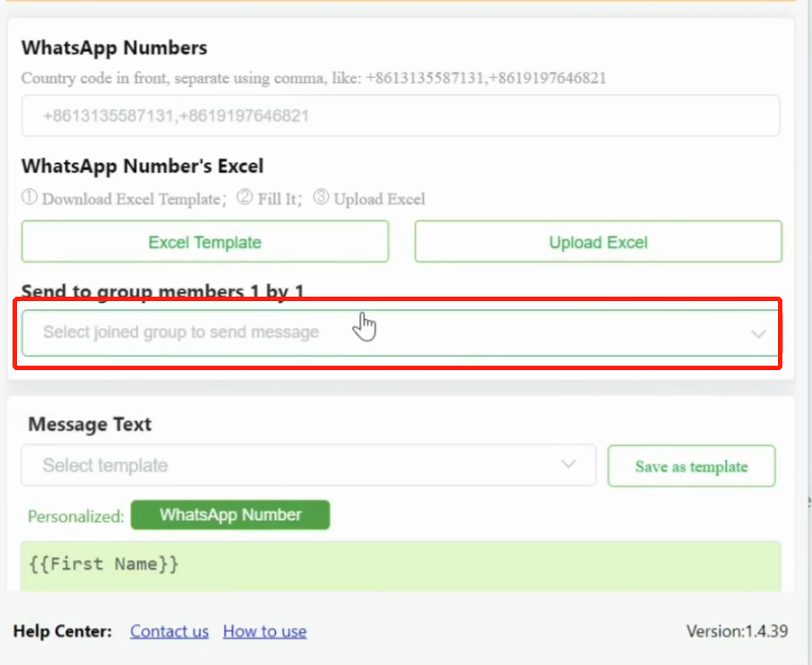This screenshot has height=665, width=812.
Task: Click the WhatsApp Number's Excel heading
Action: click(143, 167)
